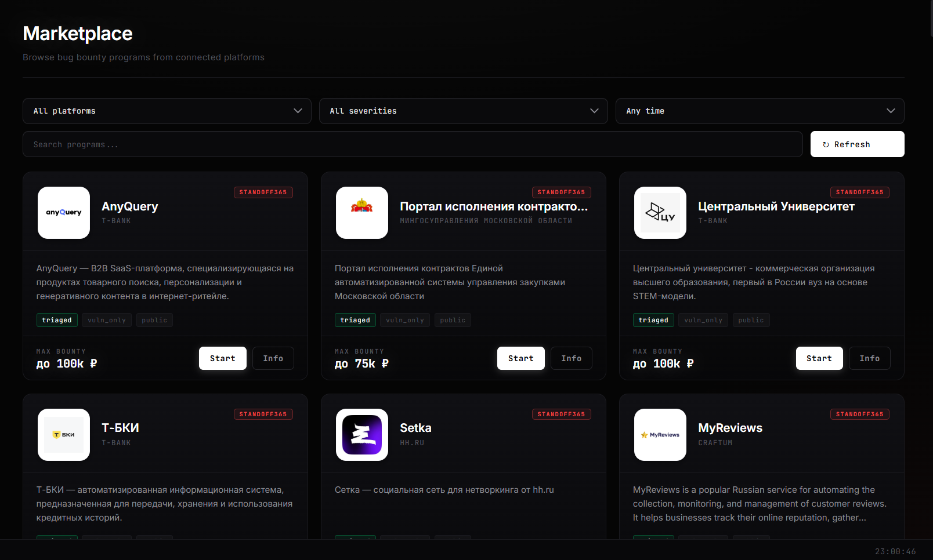Screen dimensions: 933x560
Task: Click the STANDOFF365 badge on Setka card
Action: (562, 414)
